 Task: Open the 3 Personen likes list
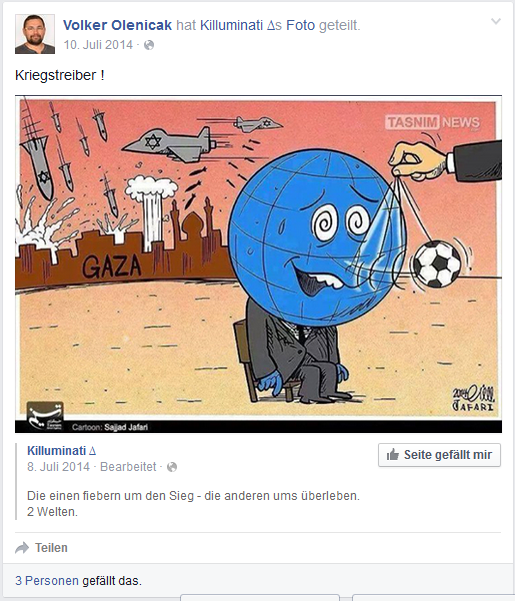(47, 581)
